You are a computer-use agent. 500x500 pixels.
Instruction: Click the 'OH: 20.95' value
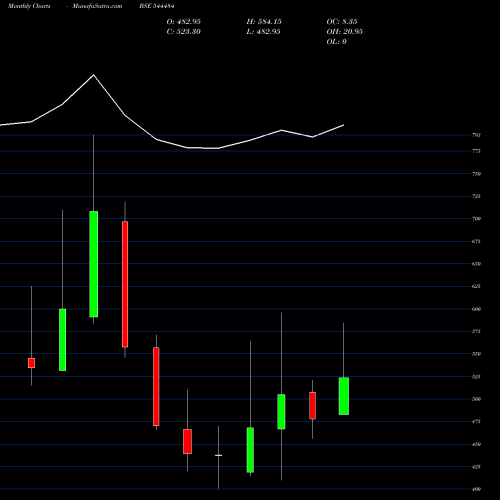344,31
